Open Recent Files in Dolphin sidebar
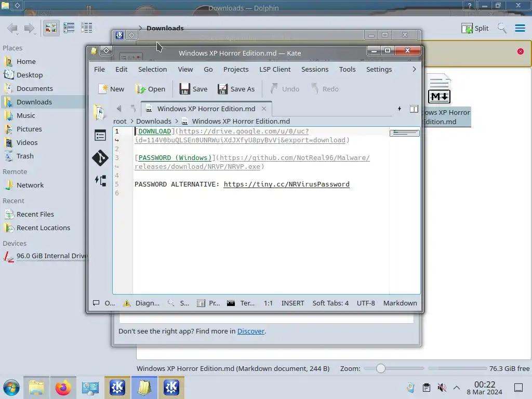Image resolution: width=532 pixels, height=399 pixels. 35,214
